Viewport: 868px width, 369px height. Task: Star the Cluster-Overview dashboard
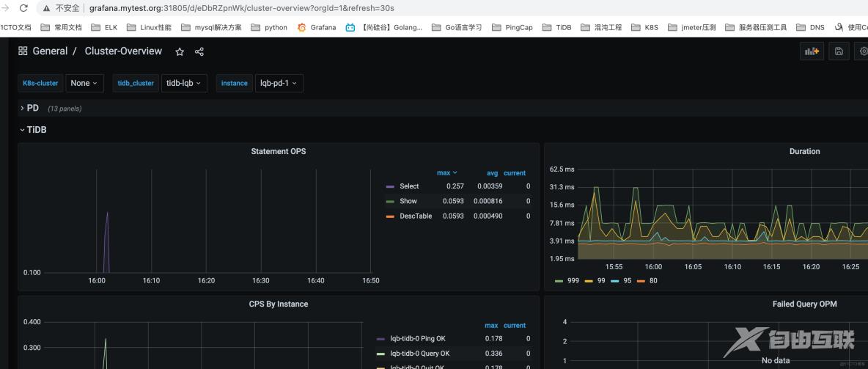[x=180, y=51]
